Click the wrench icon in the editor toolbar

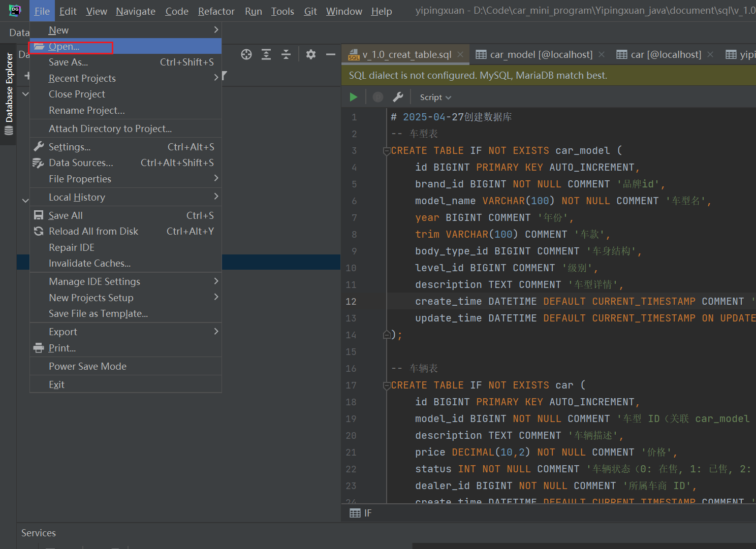pos(398,97)
